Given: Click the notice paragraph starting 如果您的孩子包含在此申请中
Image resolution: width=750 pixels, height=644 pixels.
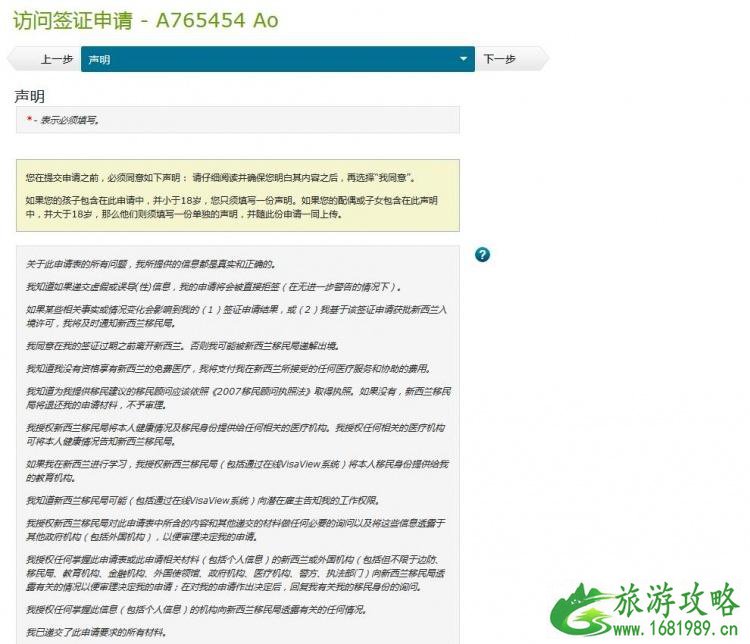Looking at the screenshot, I should 232,207.
